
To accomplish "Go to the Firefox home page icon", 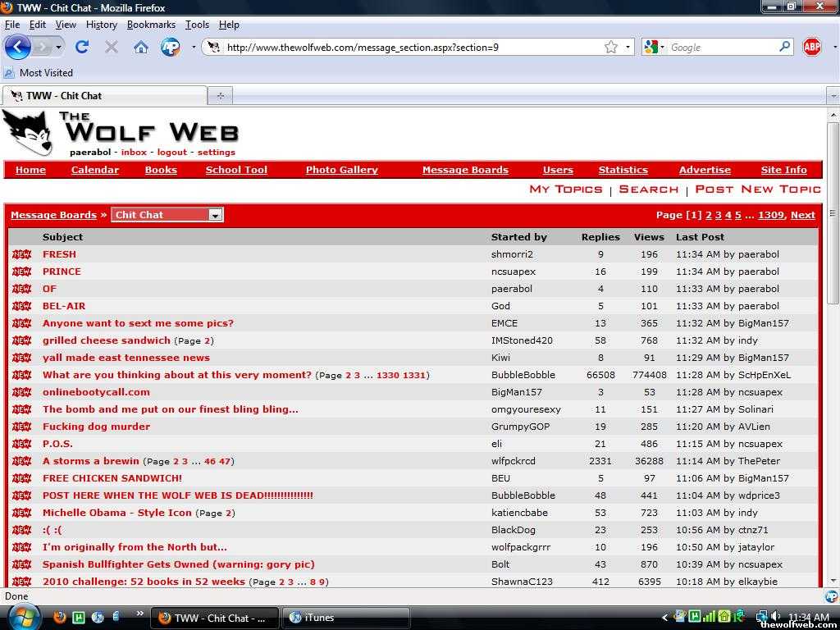I will [x=141, y=48].
